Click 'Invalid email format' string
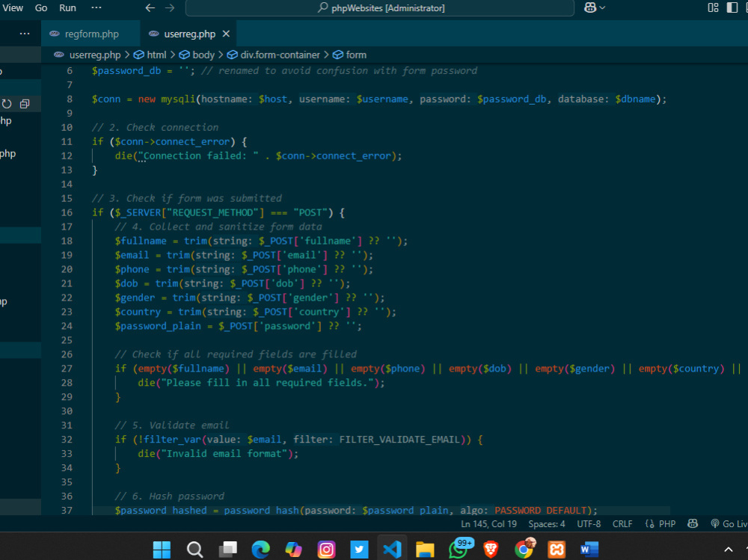This screenshot has height=560, width=748. tap(224, 454)
